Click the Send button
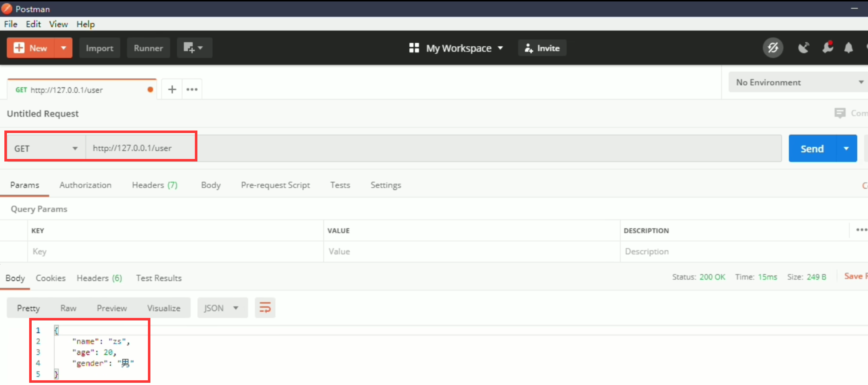This screenshot has width=868, height=385. 812,148
